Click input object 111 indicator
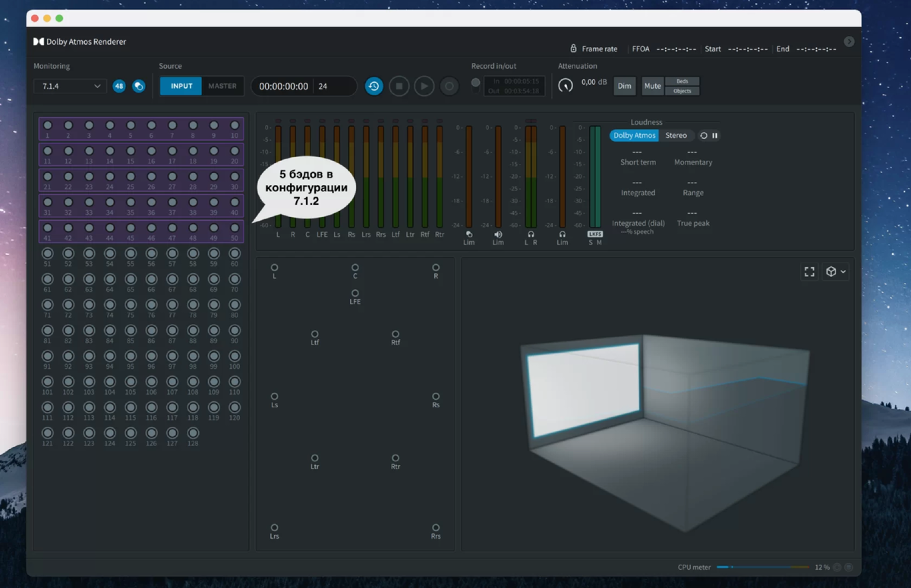The height and width of the screenshot is (588, 911). coord(48,407)
